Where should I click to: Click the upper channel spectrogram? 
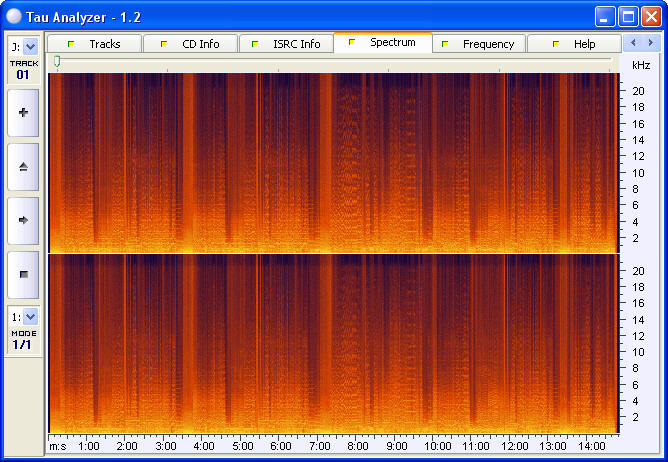[x=334, y=162]
